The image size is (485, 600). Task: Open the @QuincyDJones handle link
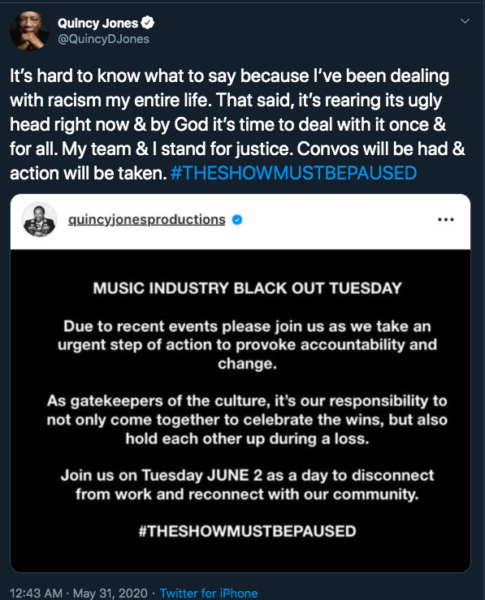(x=103, y=39)
